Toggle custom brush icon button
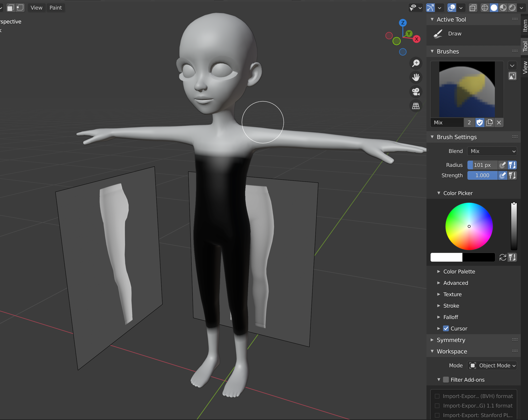This screenshot has width=528, height=420. 512,76
